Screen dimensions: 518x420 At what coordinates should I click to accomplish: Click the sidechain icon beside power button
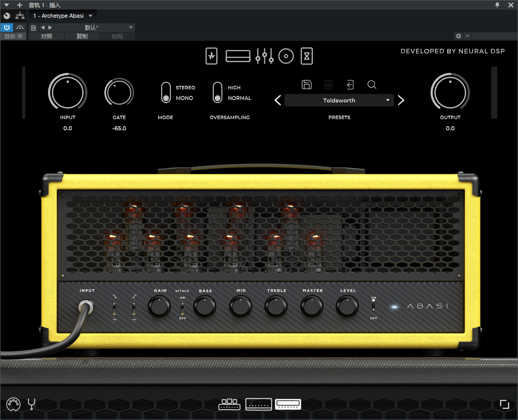20,27
